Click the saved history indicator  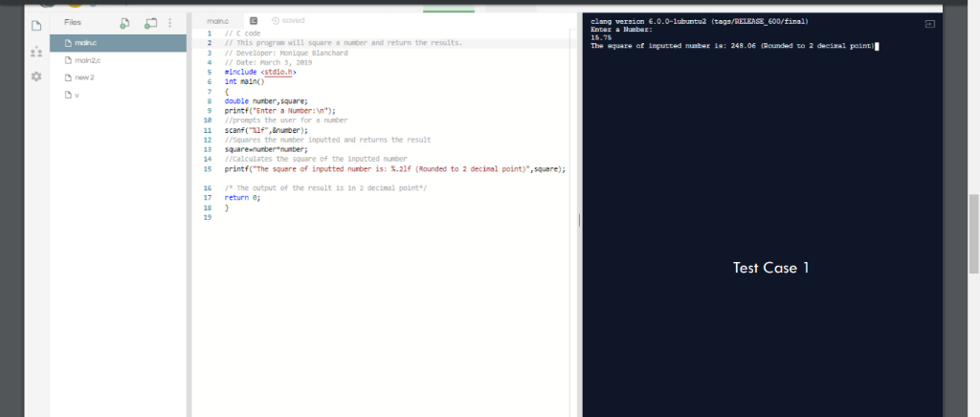tap(288, 21)
